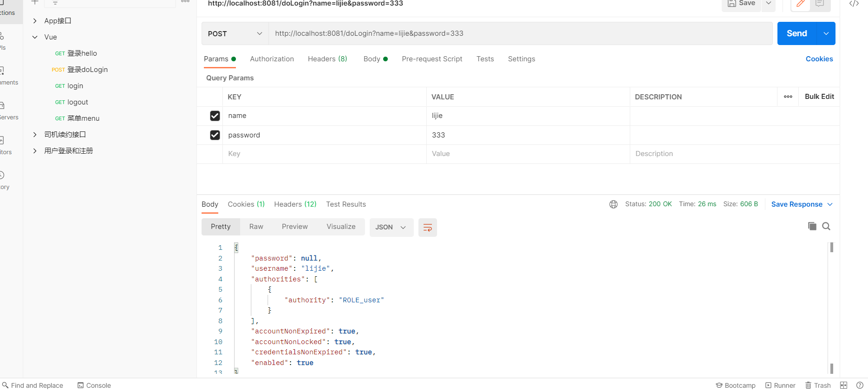This screenshot has width=868, height=391.
Task: Open the request Body tab
Action: (375, 59)
